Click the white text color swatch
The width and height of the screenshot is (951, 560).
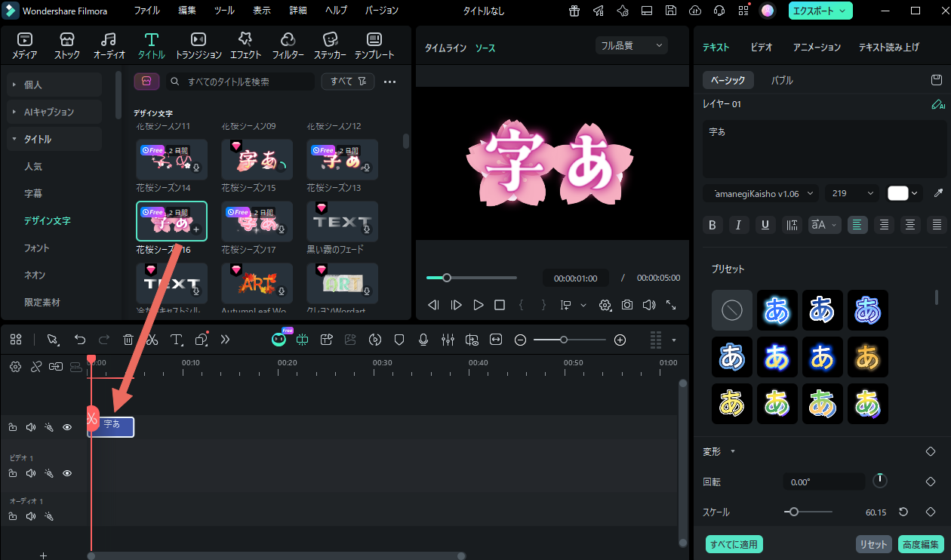click(x=898, y=193)
